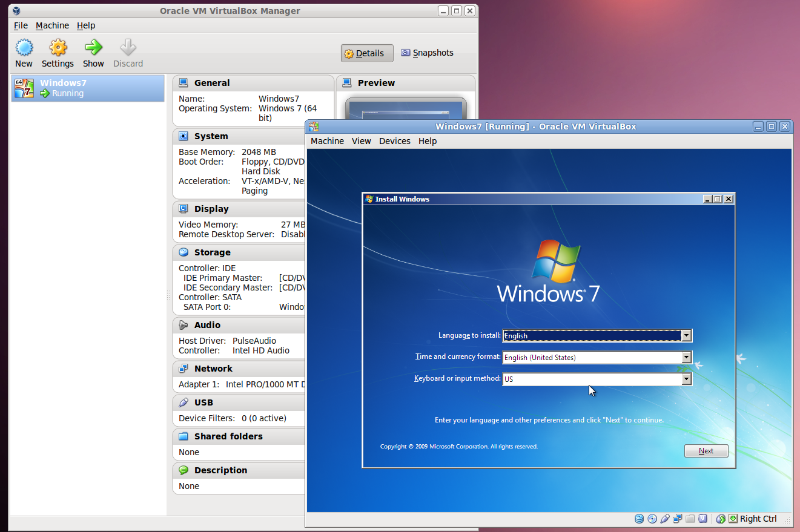Switch the Manager to Snapshots view
The height and width of the screenshot is (532, 800).
[x=427, y=53]
